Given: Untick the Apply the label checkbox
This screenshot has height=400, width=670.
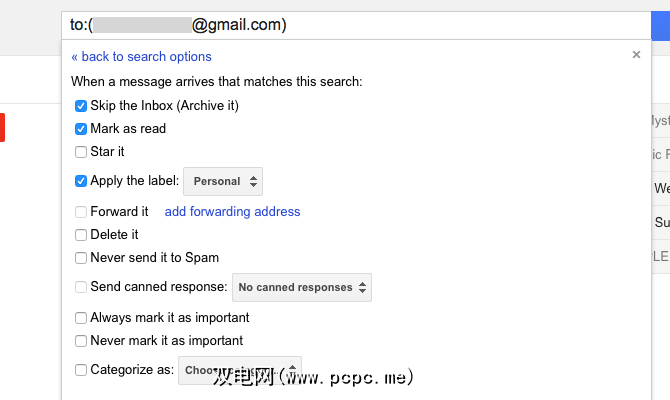Looking at the screenshot, I should 81,181.
